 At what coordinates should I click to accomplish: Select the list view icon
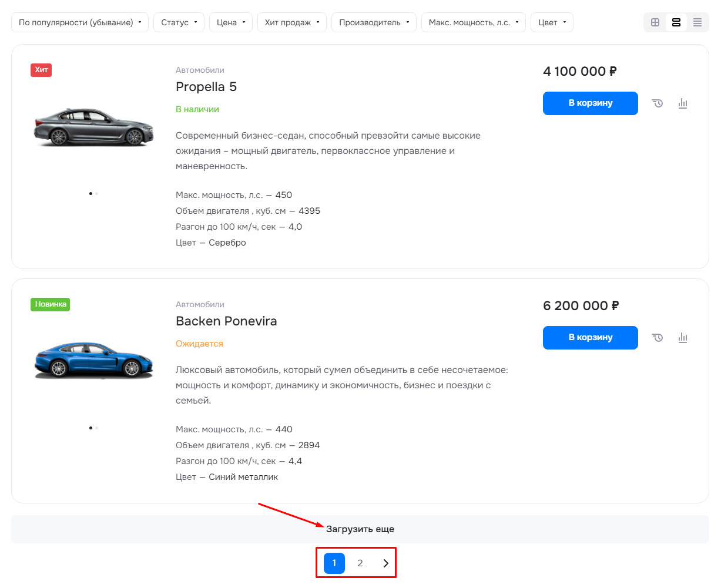676,22
